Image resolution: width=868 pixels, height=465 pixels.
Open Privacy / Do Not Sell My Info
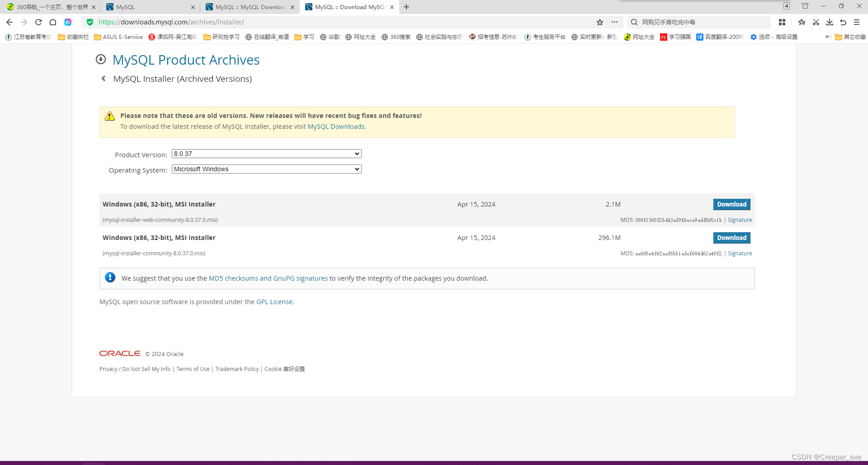135,369
